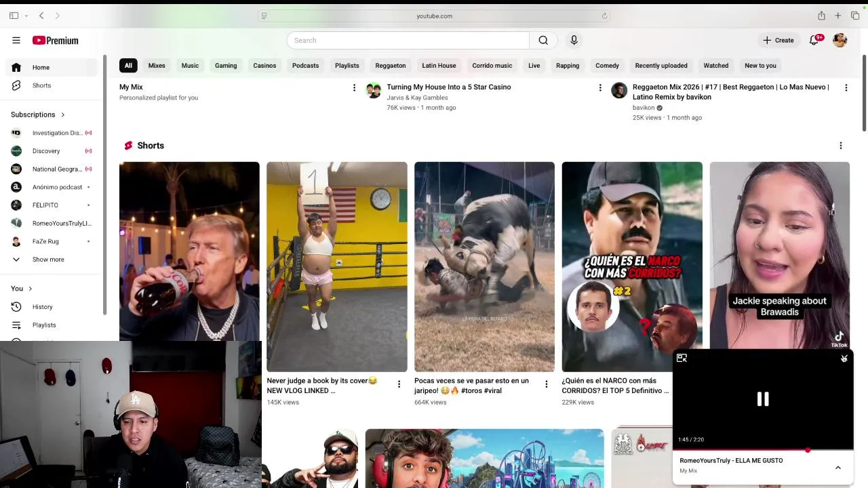Image resolution: width=868 pixels, height=488 pixels.
Task: Click the Create button
Action: pyautogui.click(x=778, y=41)
